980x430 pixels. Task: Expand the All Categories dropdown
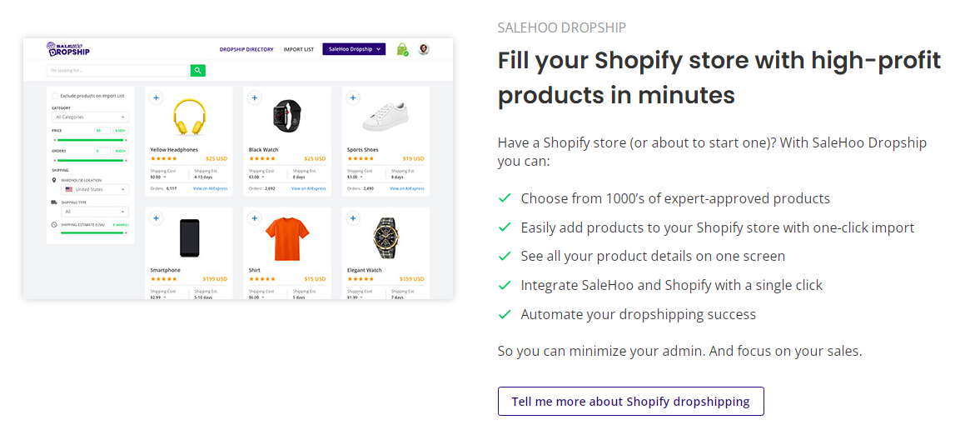91,117
